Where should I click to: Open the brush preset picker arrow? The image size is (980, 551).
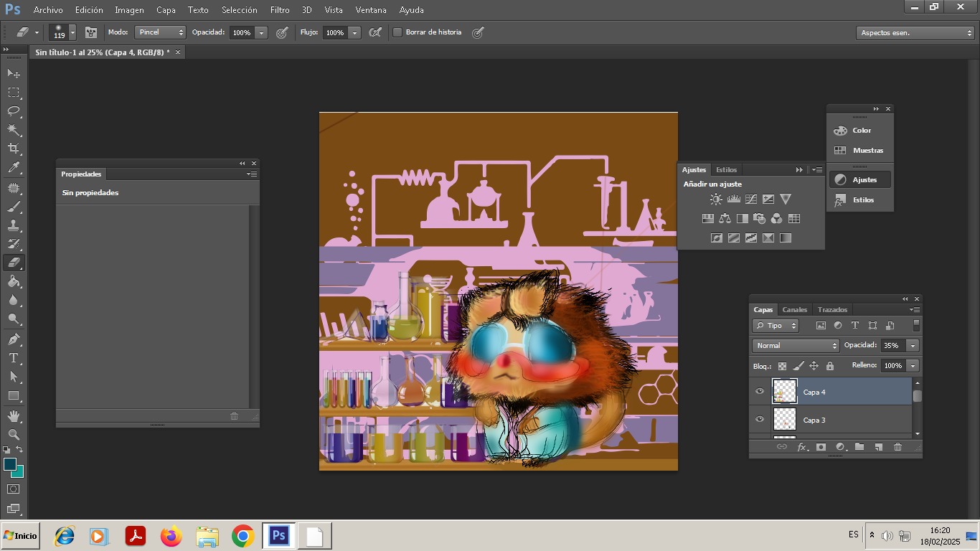(x=72, y=32)
